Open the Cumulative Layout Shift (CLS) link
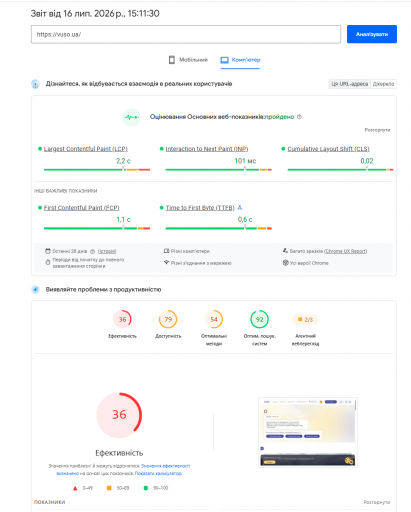 328,149
